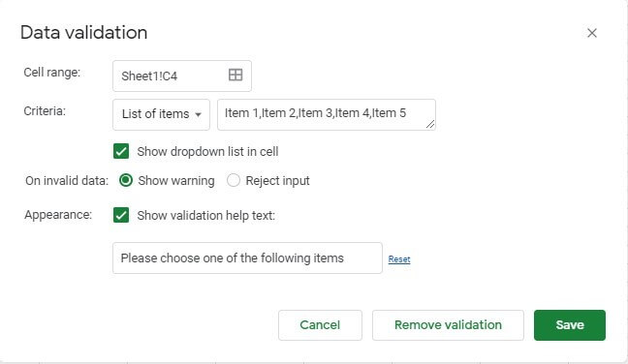Click the validation help text input box
Screen dimensions: 628x364
click(x=247, y=258)
